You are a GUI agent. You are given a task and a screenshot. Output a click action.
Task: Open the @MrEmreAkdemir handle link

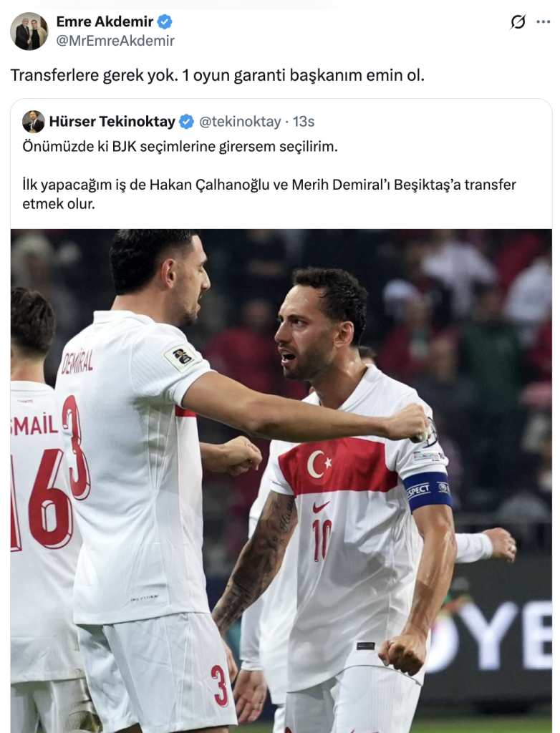[x=115, y=41]
